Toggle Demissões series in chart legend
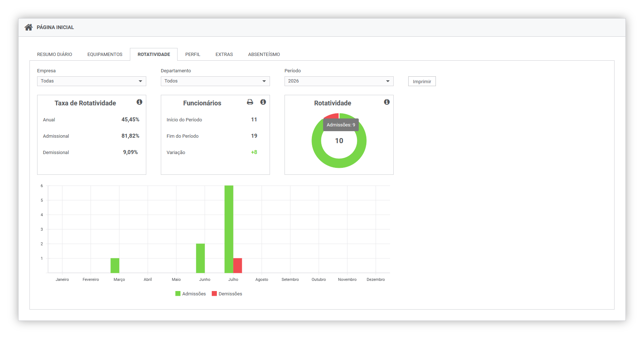Image resolution: width=644 pixels, height=339 pixels. point(227,294)
